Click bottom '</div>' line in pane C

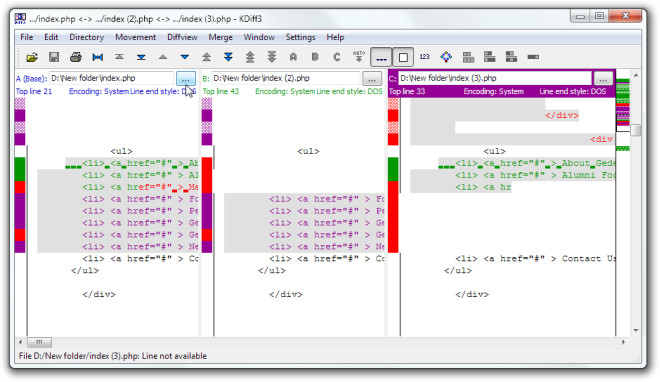tap(472, 294)
